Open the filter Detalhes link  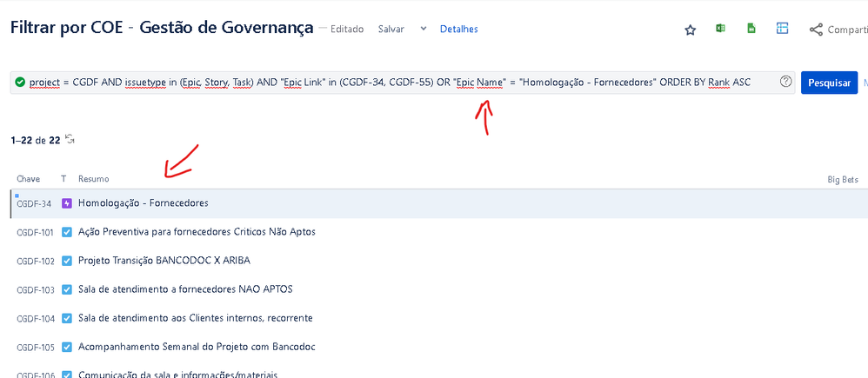(x=459, y=30)
